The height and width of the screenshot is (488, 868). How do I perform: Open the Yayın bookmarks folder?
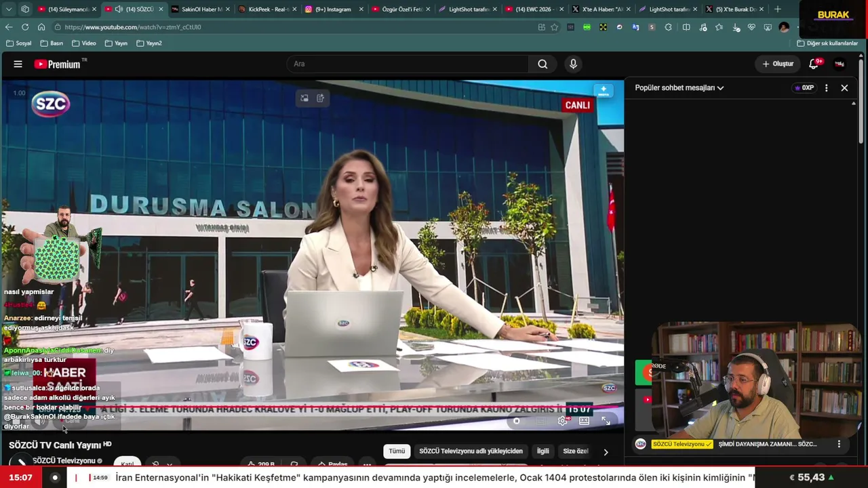[116, 43]
